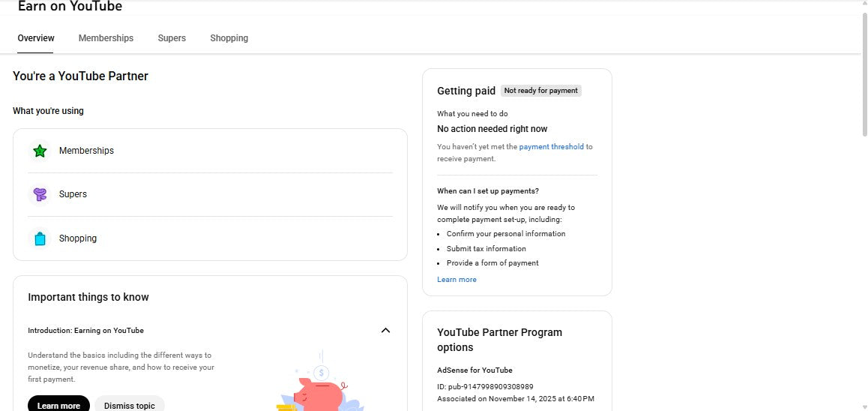Click the purple Supers icon
Screen dimensions: 868x411
(x=40, y=194)
